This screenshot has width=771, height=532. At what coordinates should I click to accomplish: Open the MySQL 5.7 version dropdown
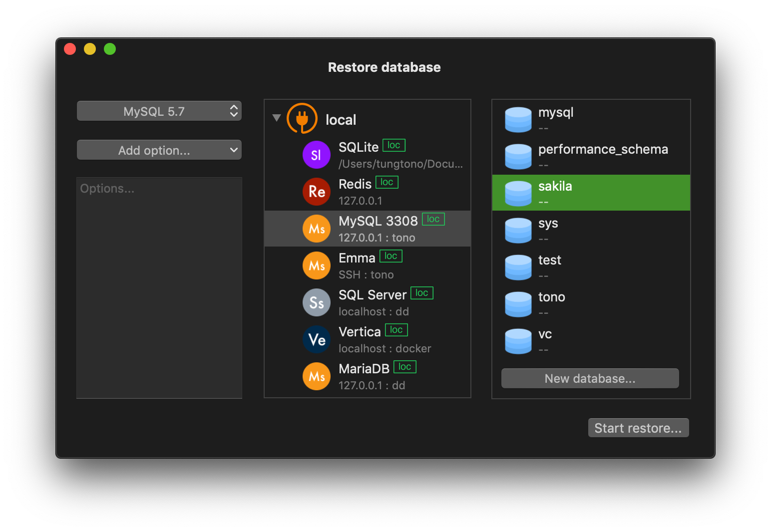coord(159,111)
